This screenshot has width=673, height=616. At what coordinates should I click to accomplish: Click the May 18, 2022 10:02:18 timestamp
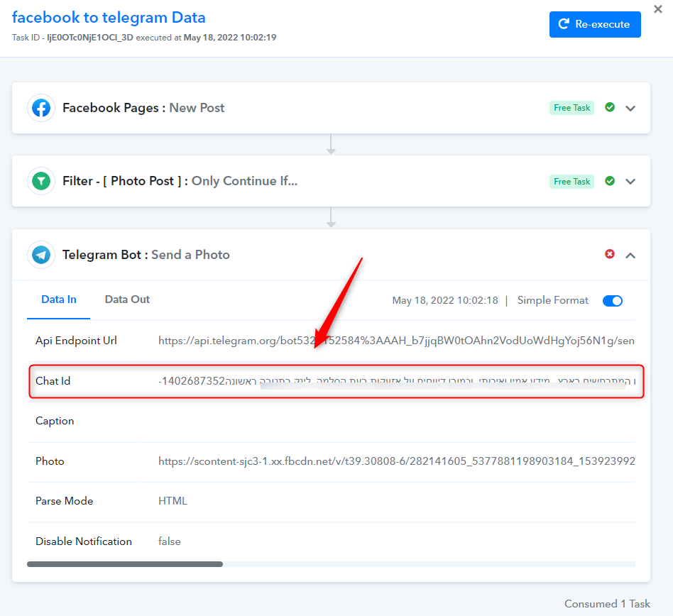coord(445,300)
